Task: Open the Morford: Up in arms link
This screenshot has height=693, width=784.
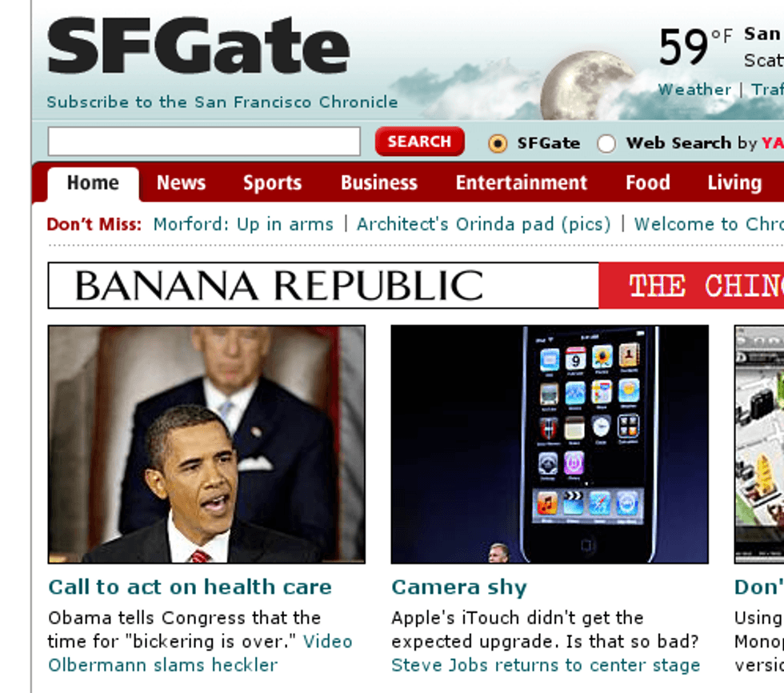Action: (x=243, y=225)
